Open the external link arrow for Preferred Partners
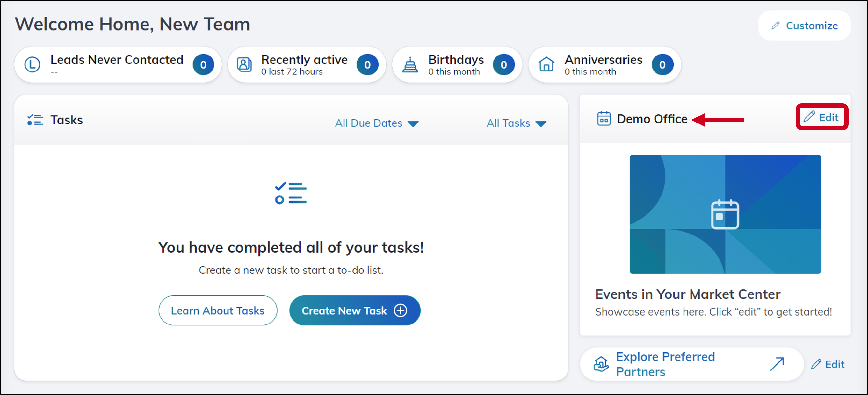 tap(778, 364)
